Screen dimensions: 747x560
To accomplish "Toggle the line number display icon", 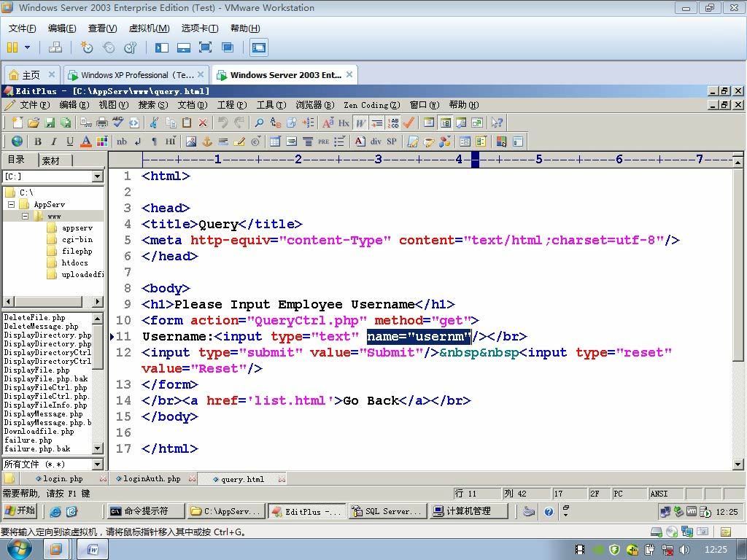I will 393,122.
